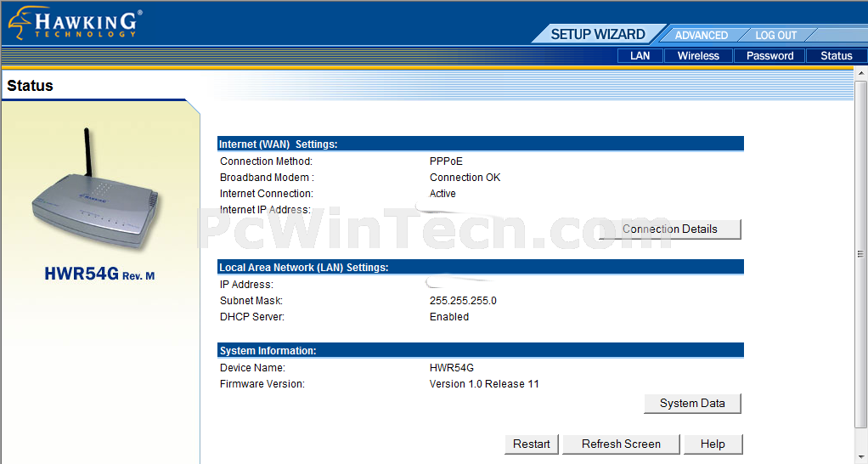The height and width of the screenshot is (464, 868).
Task: Click the System Information header
Action: coord(481,350)
